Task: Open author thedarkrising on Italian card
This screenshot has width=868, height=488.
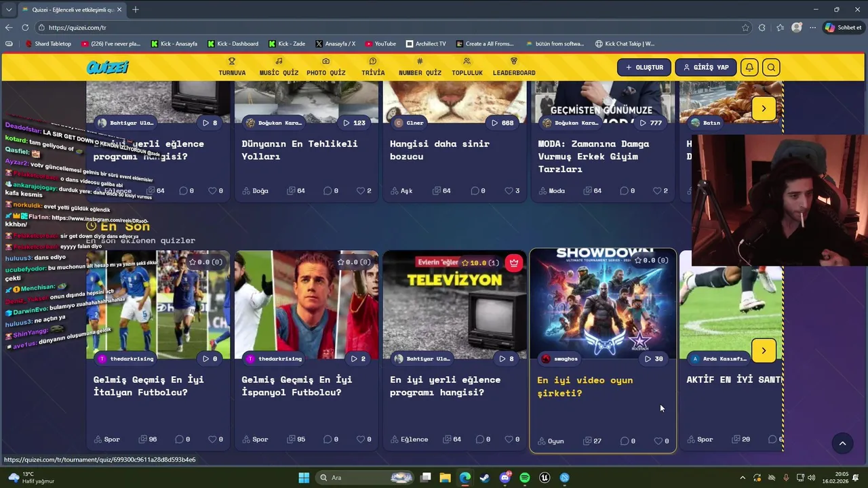Action: point(126,359)
